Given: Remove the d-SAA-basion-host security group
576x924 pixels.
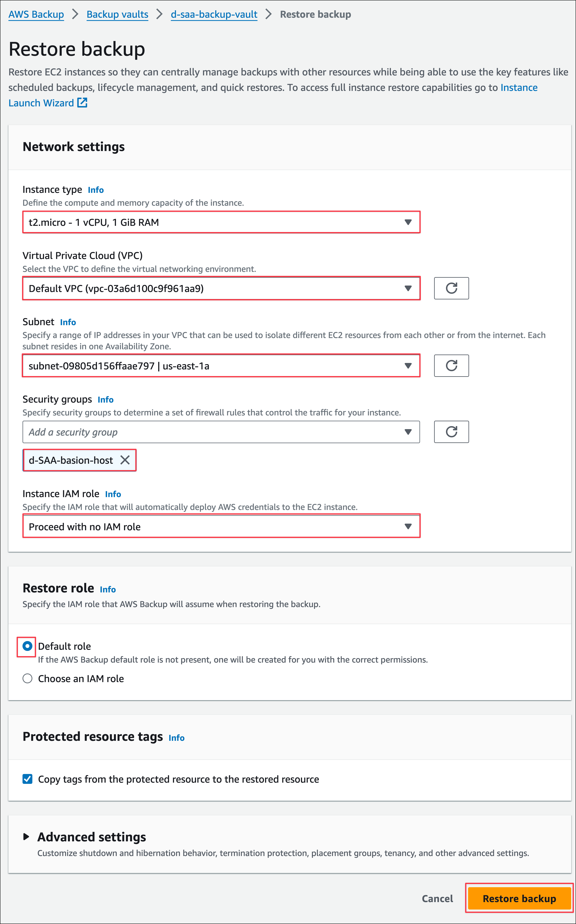Looking at the screenshot, I should [x=125, y=460].
